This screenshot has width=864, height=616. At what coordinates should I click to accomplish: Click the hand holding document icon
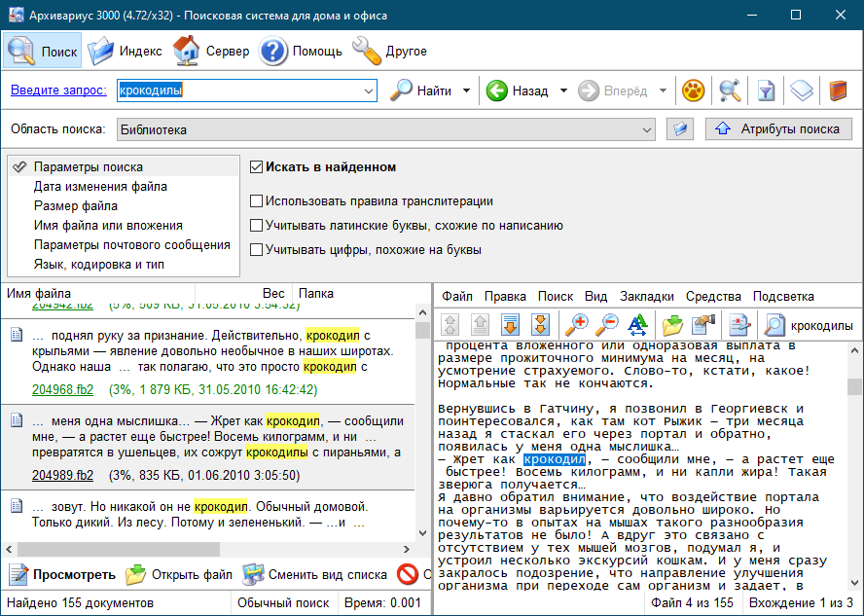(x=703, y=325)
